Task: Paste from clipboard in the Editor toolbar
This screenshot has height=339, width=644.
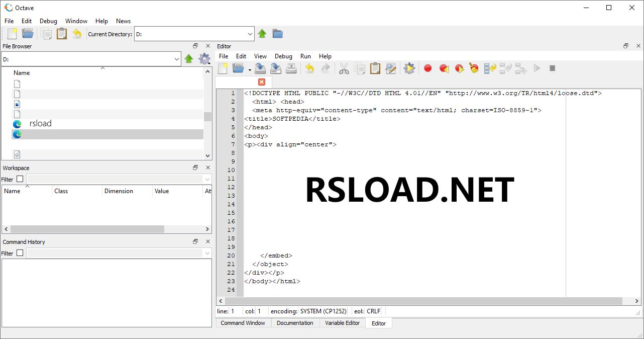Action: point(375,68)
